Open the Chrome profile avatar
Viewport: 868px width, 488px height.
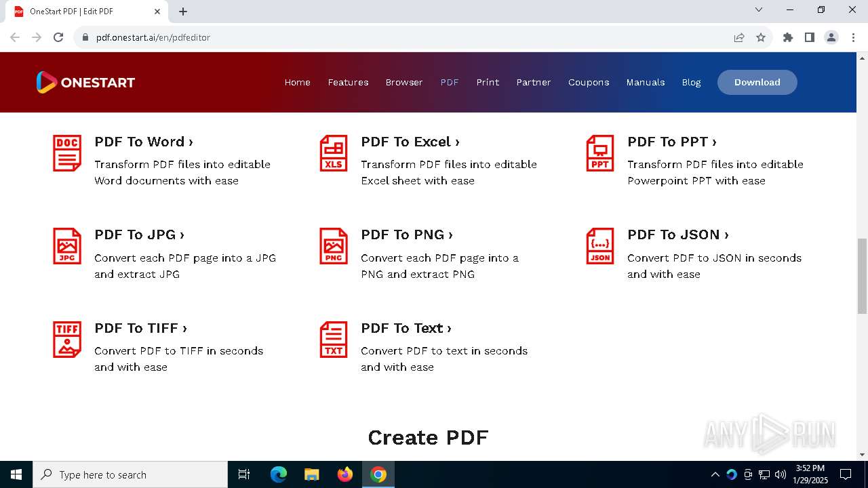(x=831, y=37)
